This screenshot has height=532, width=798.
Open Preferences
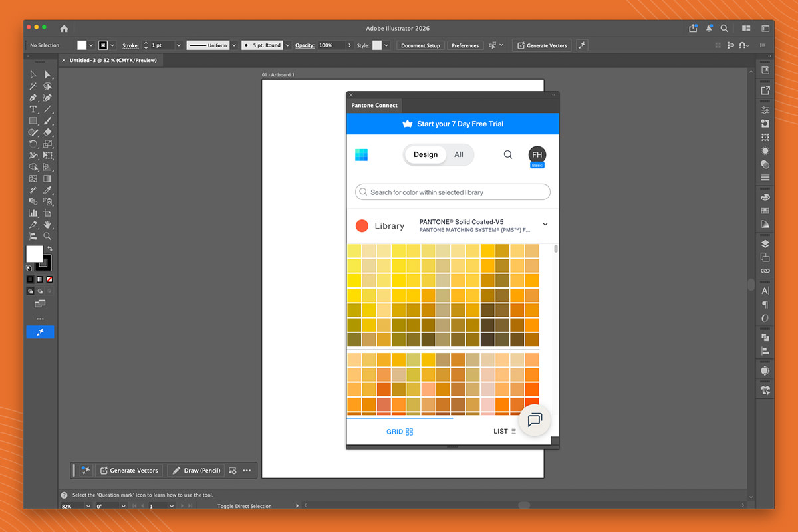(465, 45)
